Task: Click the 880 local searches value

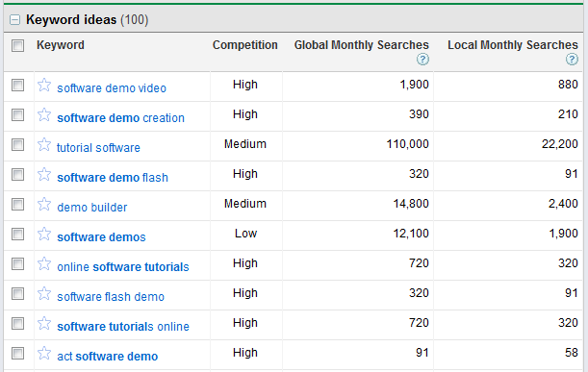Action: click(x=568, y=85)
